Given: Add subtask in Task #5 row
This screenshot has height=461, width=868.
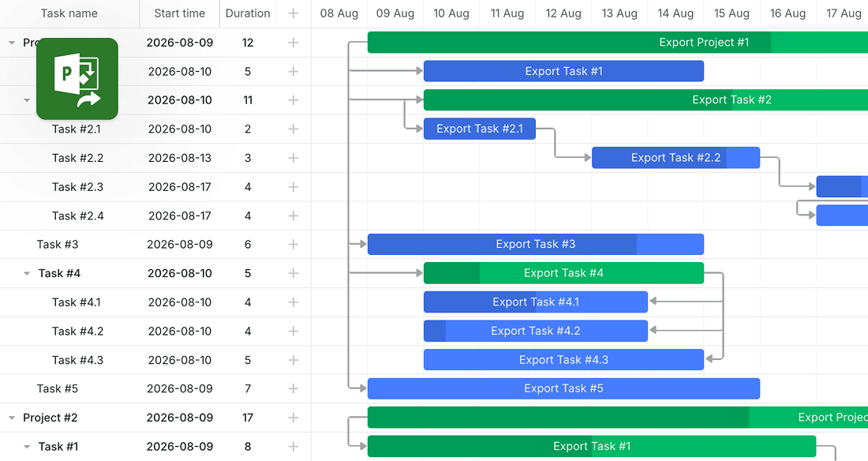Looking at the screenshot, I should point(294,389).
